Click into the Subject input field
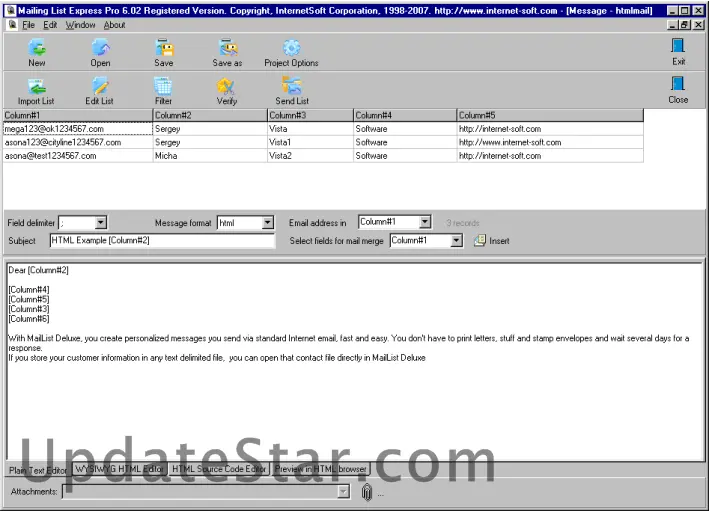710x511 pixels. 162,240
